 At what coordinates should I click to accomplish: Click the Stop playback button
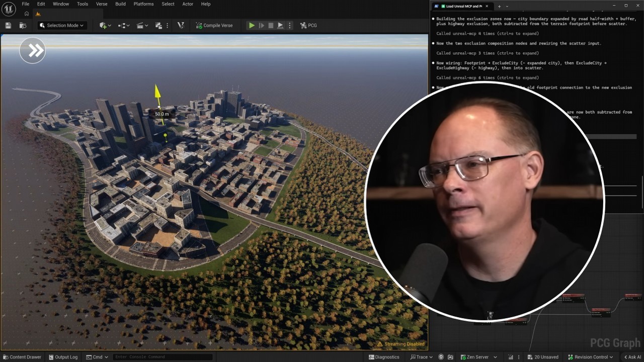(271, 25)
